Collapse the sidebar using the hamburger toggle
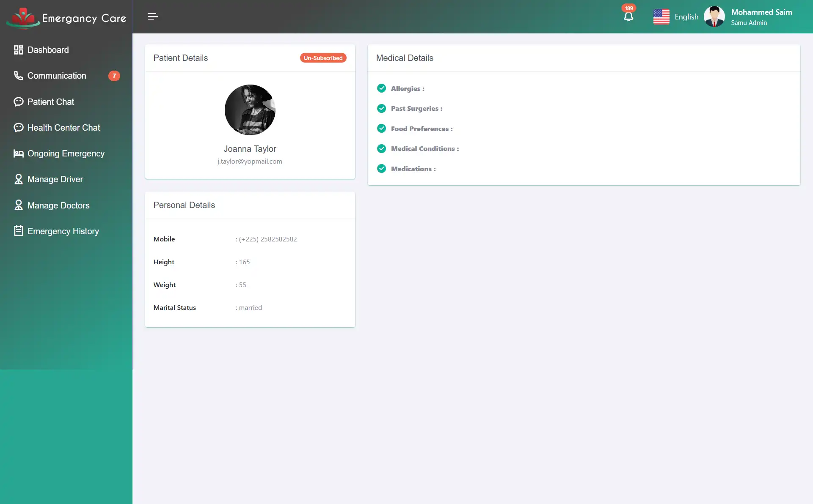Screen dimensions: 813x504 pyautogui.click(x=153, y=16)
